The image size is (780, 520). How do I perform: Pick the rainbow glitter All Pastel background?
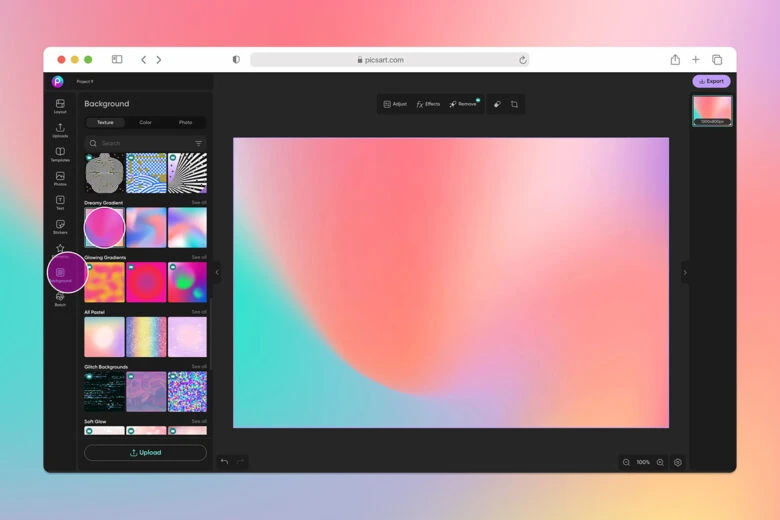pos(145,337)
